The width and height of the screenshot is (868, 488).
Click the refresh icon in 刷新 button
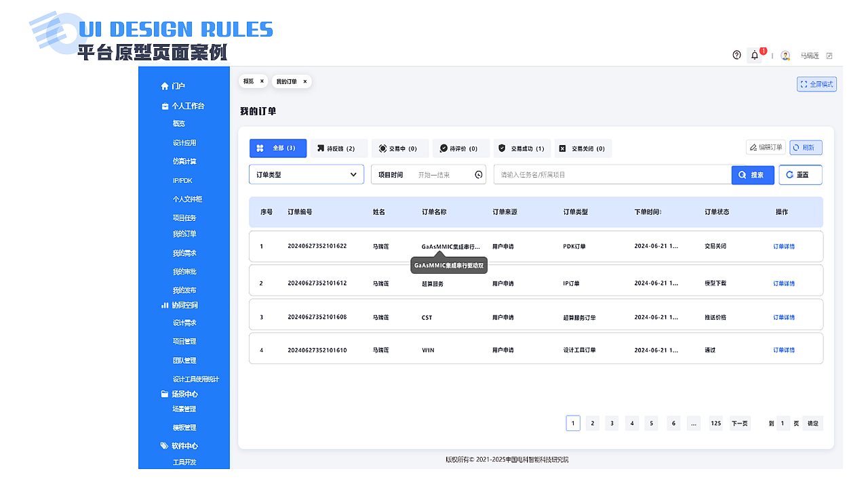tap(796, 147)
